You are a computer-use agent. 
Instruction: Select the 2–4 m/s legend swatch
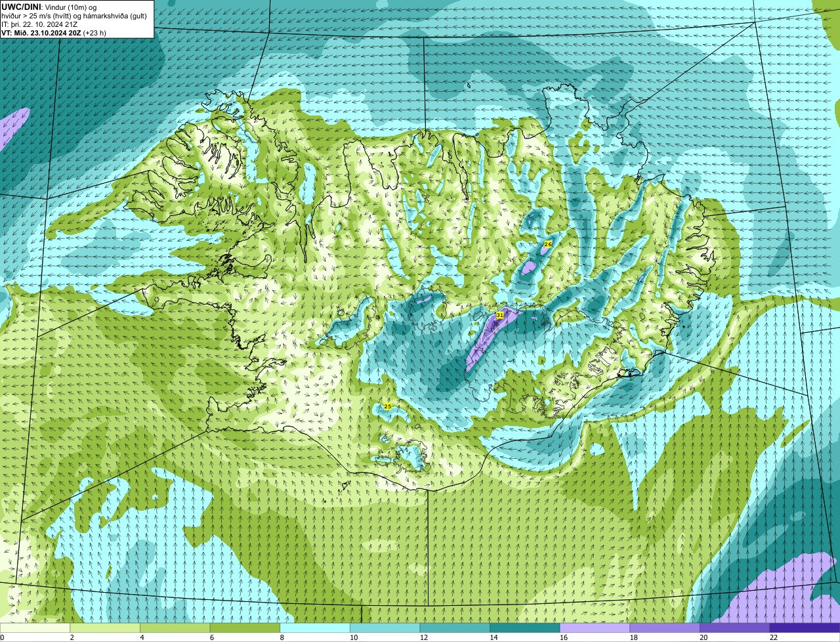click(105, 628)
